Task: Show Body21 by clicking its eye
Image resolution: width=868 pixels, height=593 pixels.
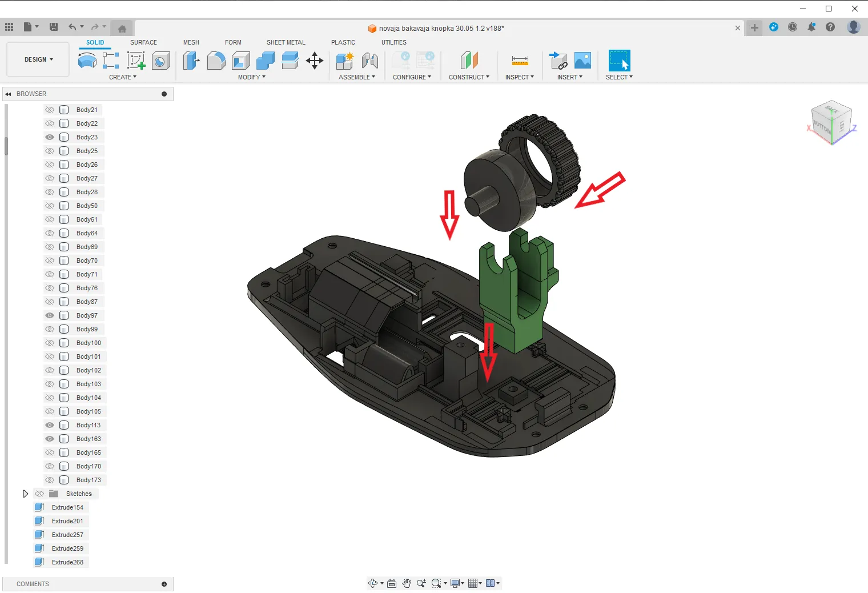Action: click(x=50, y=110)
